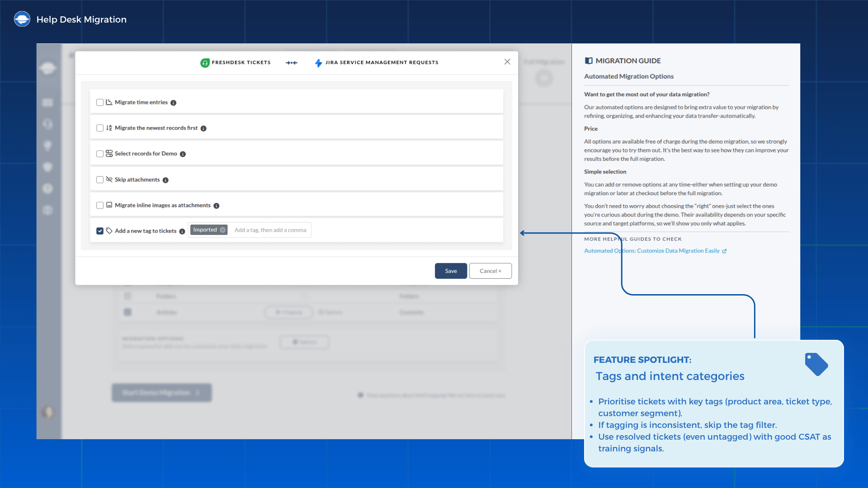The image size is (868, 488).
Task: Click the Skip attachments crossed-eye icon
Action: coord(109,179)
